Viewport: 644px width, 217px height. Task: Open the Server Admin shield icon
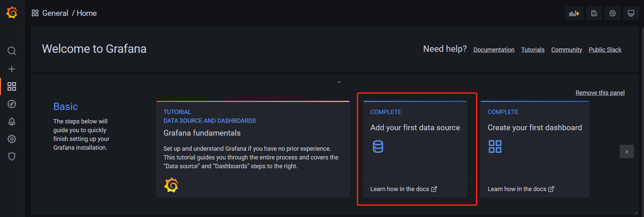[12, 156]
